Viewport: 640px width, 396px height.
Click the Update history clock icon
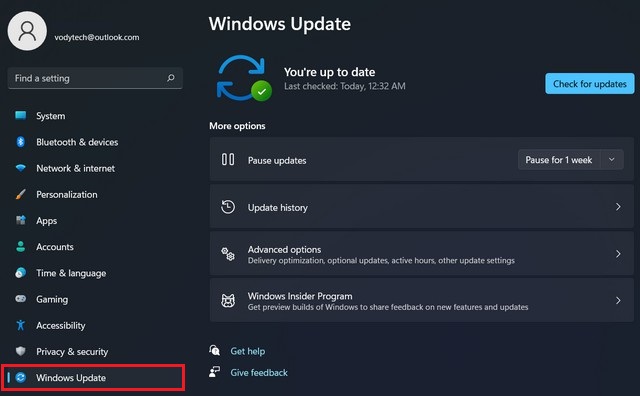tap(228, 207)
